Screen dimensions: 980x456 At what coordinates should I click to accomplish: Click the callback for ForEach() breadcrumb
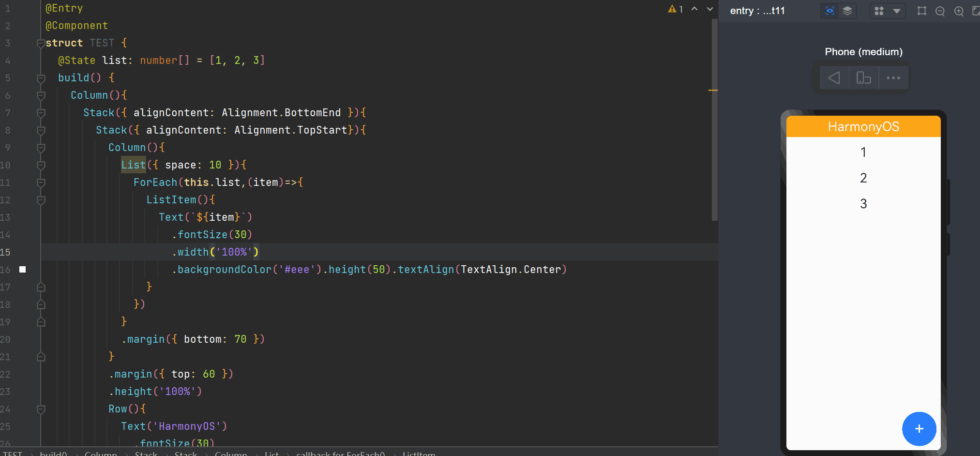340,454
